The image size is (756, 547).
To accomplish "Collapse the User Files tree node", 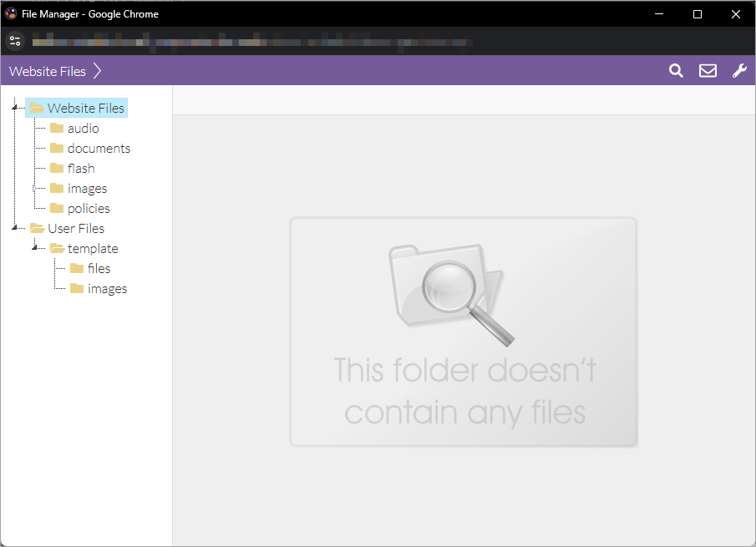I will pos(15,227).
